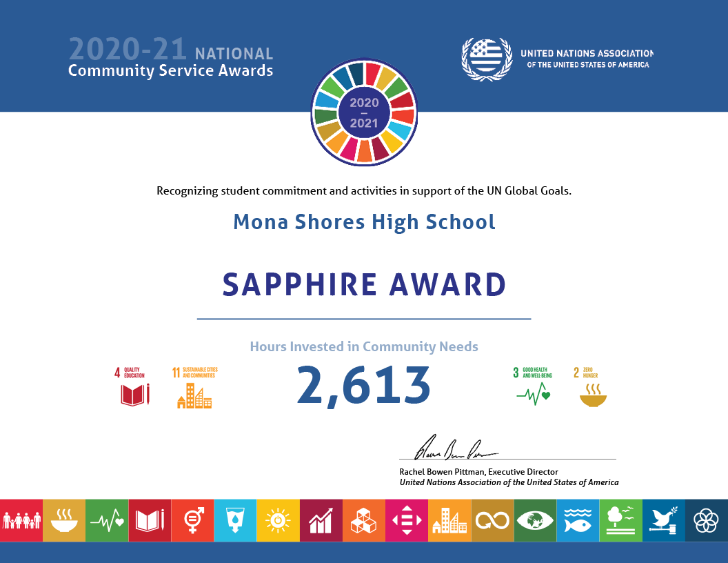728x563 pixels.
Task: Click 'Hours Invested in Community Needs' label
Action: 364,346
